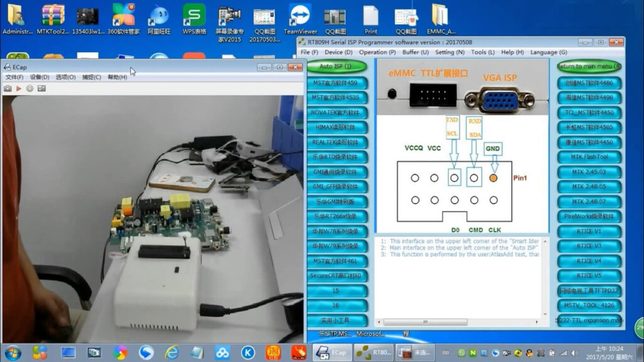Open WPS表格 desktop shortcut
Screen dimensions: 644x362
coord(194,19)
